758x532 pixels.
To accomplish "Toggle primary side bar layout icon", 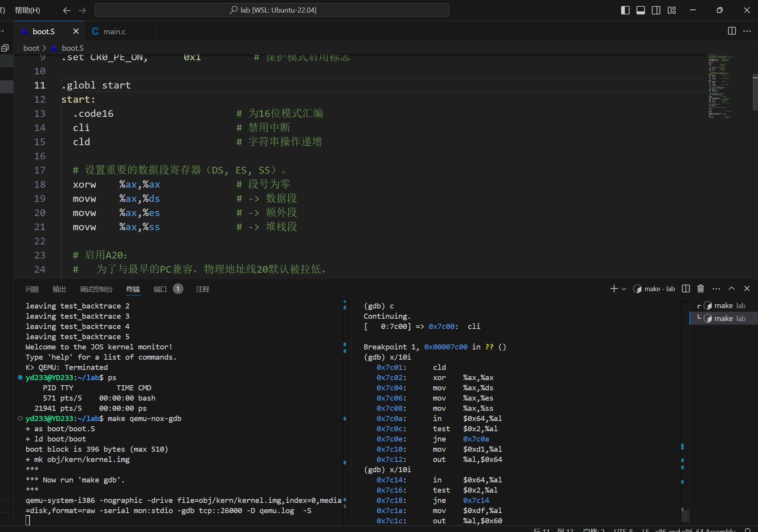I will [625, 10].
